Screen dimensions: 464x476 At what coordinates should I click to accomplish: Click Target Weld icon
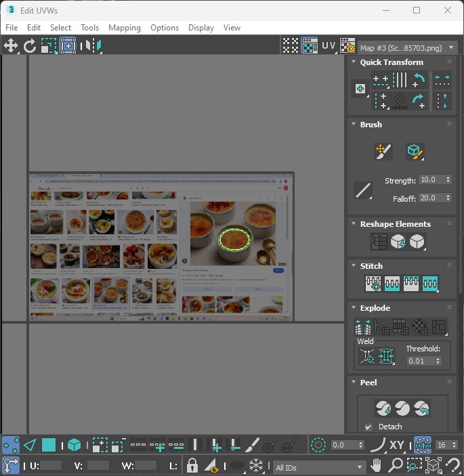[x=367, y=356]
